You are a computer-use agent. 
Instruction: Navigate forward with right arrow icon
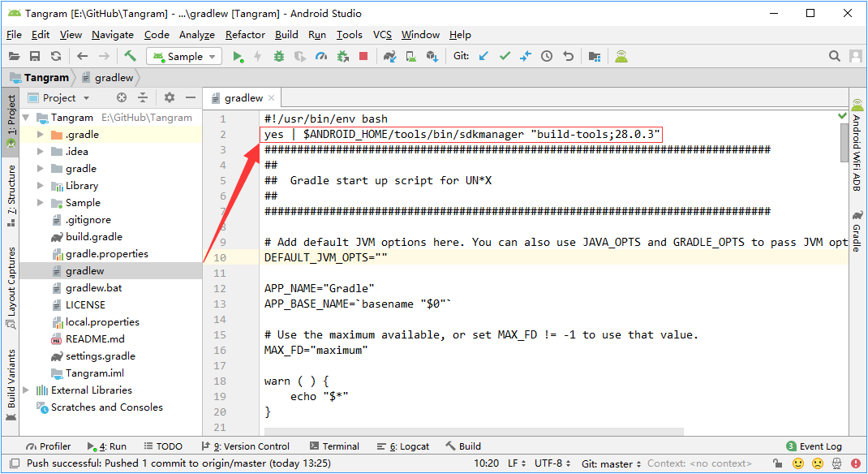(x=104, y=56)
